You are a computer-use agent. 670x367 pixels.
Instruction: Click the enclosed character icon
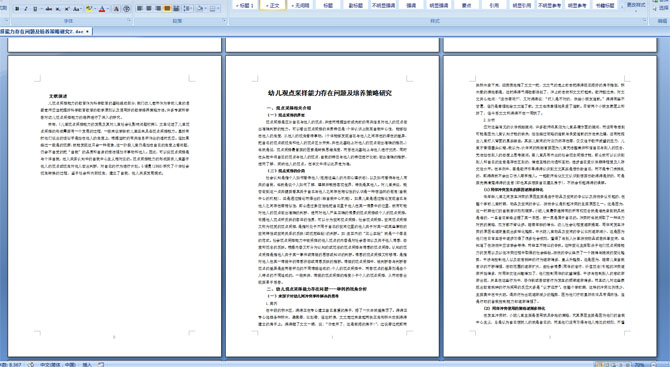click(126, 9)
